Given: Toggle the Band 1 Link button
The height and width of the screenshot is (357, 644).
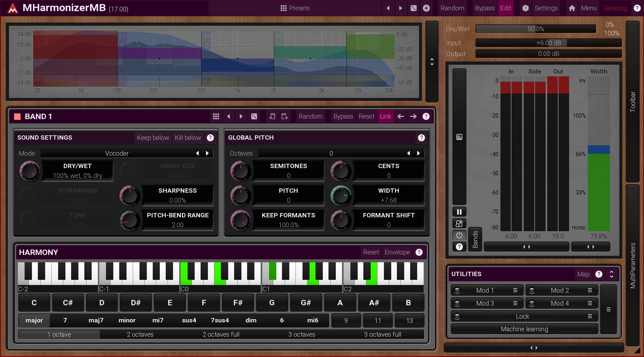Looking at the screenshot, I should (385, 116).
